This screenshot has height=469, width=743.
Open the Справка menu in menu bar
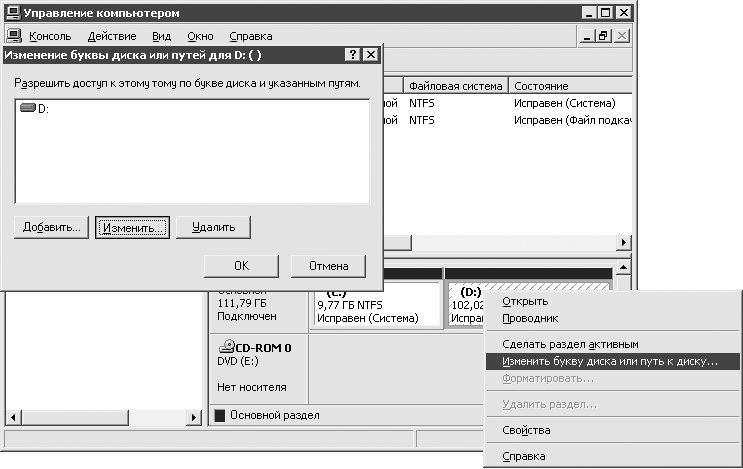point(250,36)
